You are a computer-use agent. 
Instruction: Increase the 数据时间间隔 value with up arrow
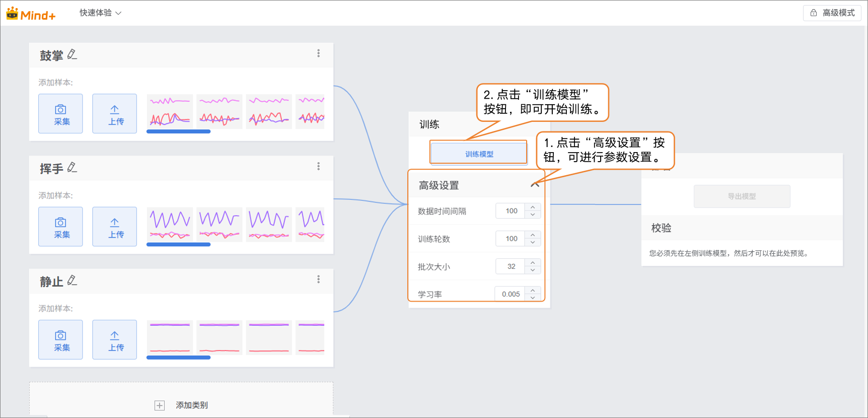(533, 207)
